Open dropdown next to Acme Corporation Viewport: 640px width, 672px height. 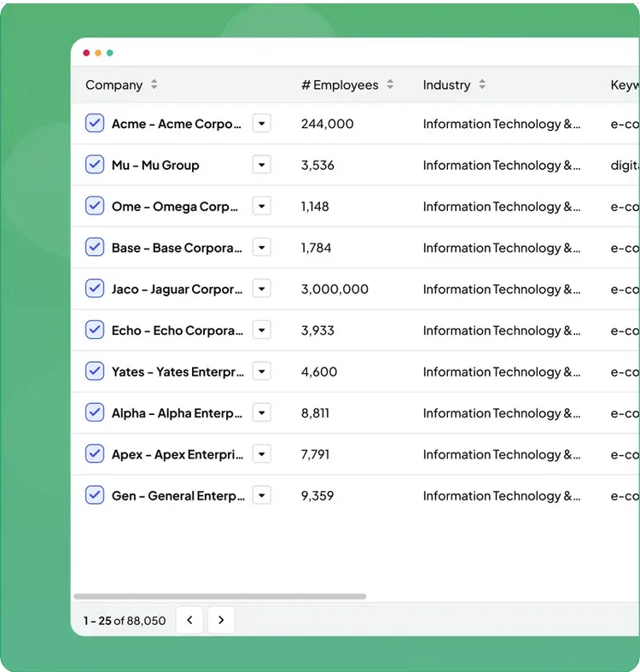pyautogui.click(x=261, y=124)
